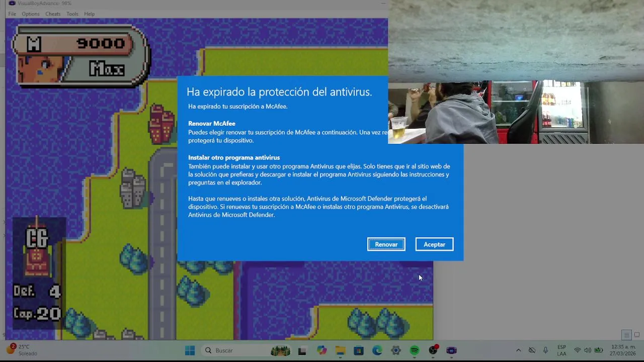Viewport: 644px width, 362px height.
Task: Expand the hidden system tray icons chevron
Action: 518,350
